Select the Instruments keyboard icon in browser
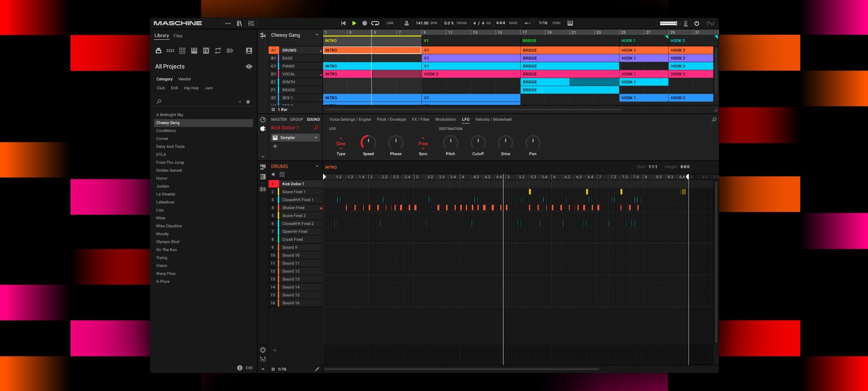This screenshot has height=391, width=868. (x=194, y=51)
